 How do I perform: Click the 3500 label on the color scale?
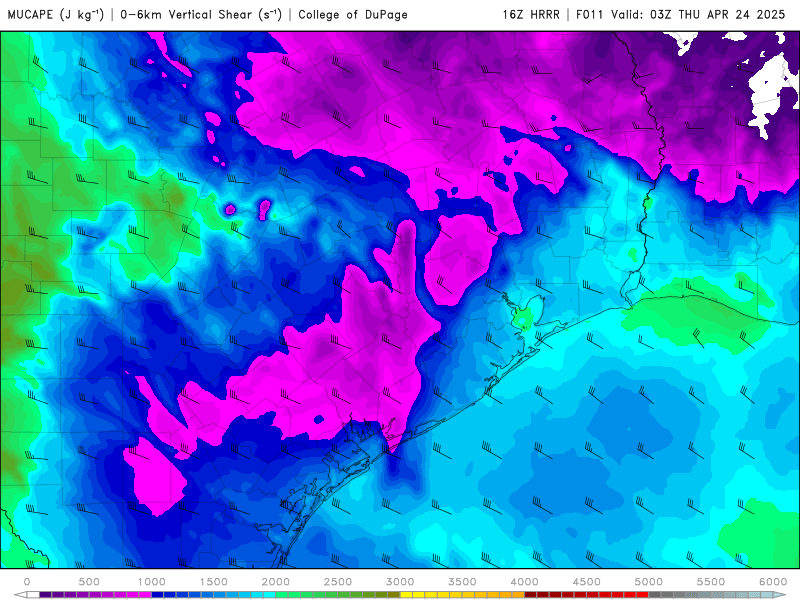462,582
